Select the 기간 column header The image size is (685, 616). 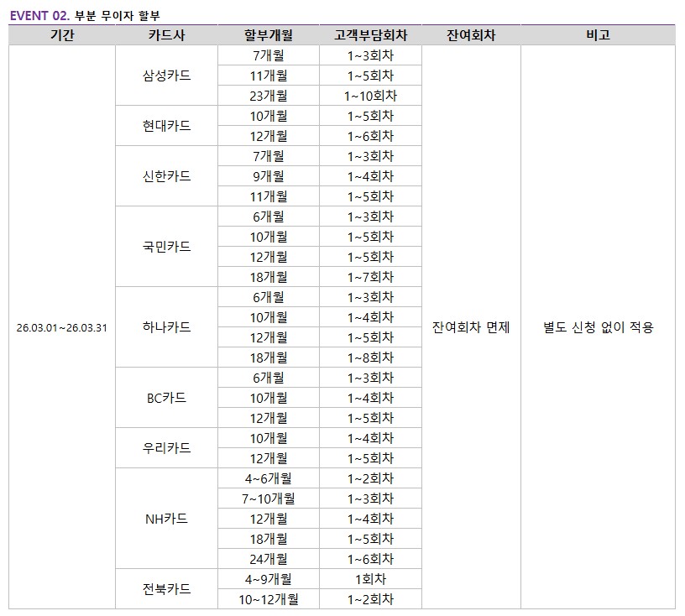(x=61, y=35)
